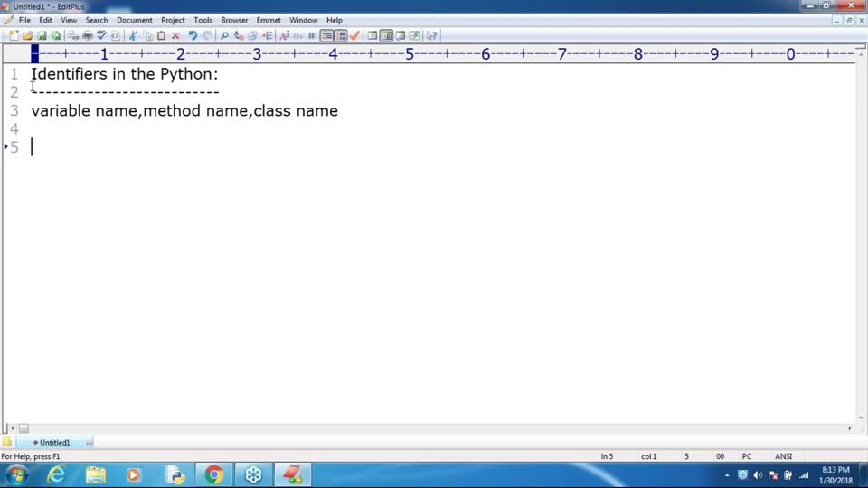Viewport: 868px width, 488px height.
Task: Click the Print Preview icon
Action: click(x=73, y=36)
